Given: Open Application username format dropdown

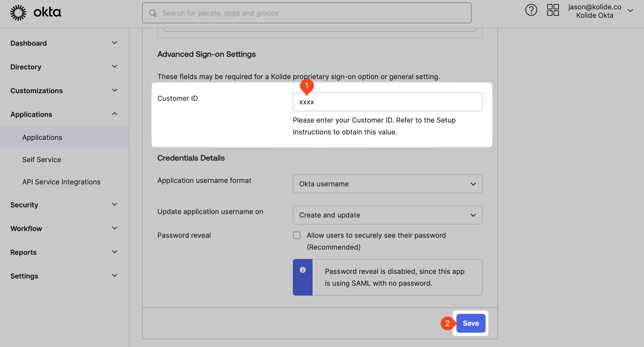Looking at the screenshot, I should click(387, 184).
